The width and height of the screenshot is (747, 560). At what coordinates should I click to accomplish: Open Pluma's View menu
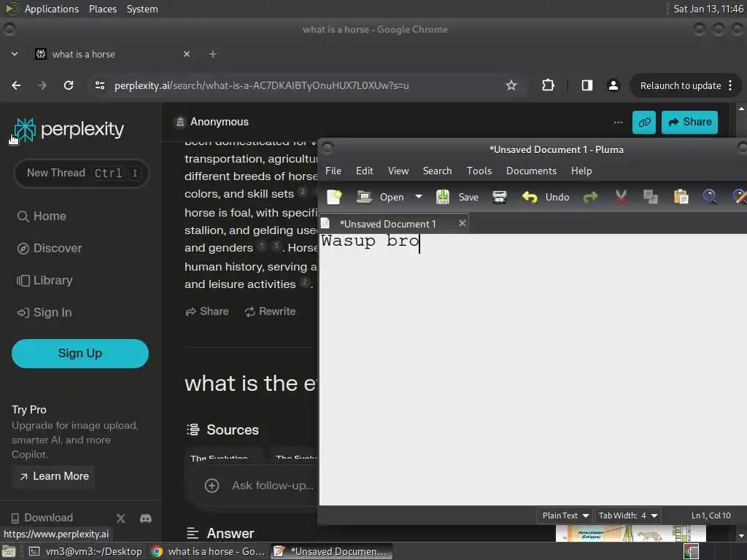pos(398,171)
